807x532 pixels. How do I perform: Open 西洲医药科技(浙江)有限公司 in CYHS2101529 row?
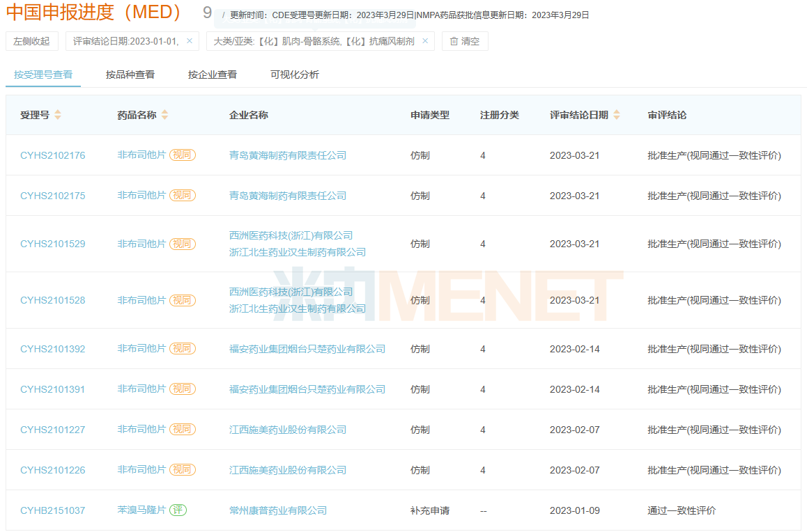(291, 235)
